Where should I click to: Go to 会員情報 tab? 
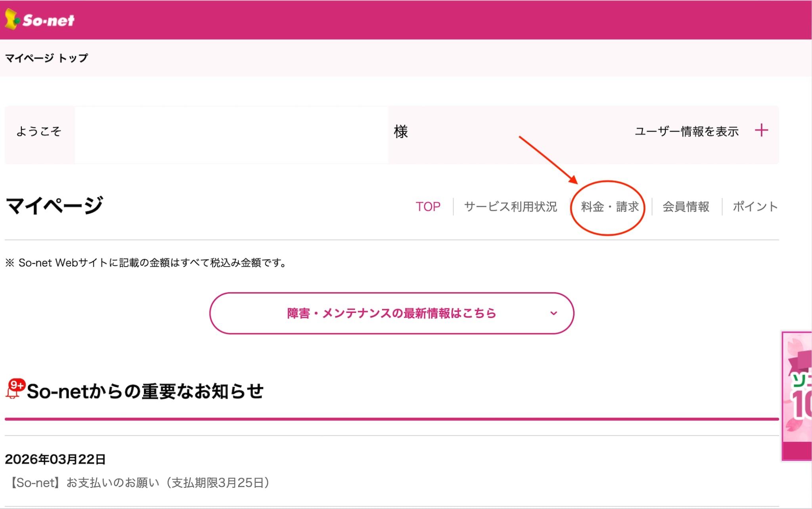[686, 206]
